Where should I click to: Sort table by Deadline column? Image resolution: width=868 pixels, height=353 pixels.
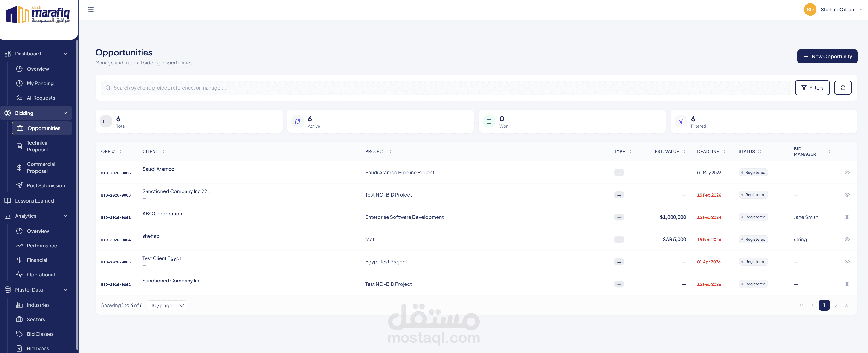point(711,152)
